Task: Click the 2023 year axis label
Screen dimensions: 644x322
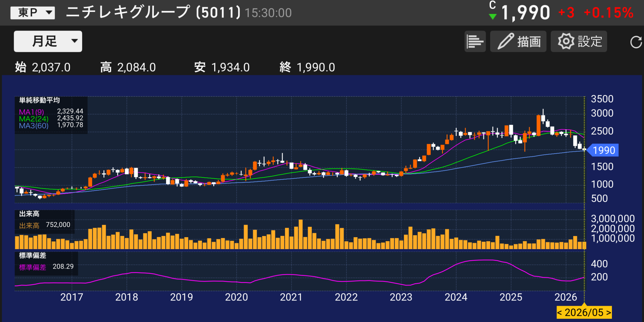Action: tap(401, 297)
